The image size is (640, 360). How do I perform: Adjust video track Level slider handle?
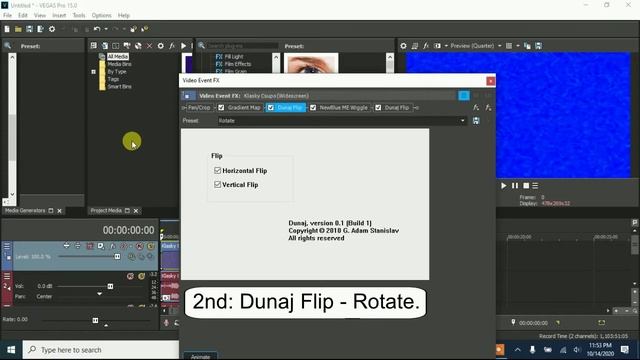tap(118, 256)
